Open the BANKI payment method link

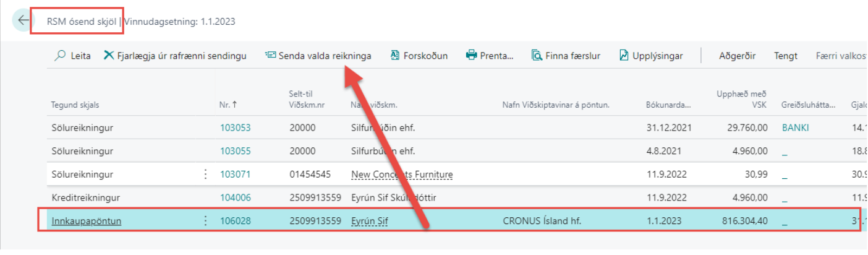tap(795, 127)
